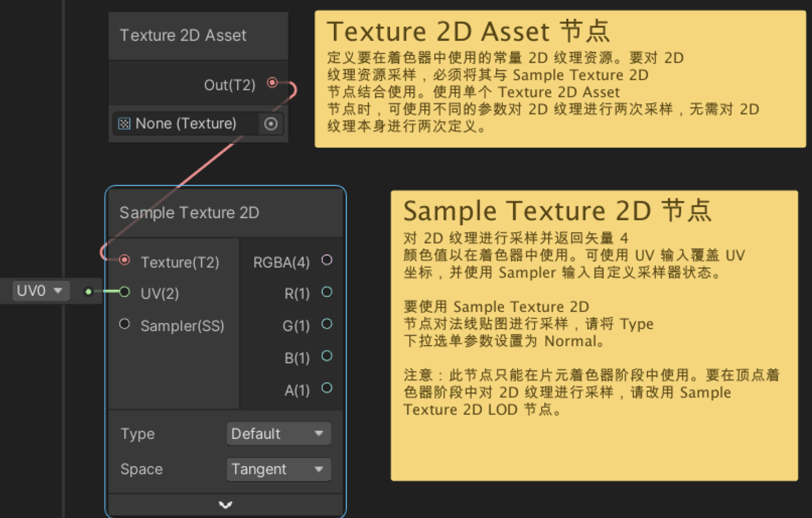Click the R(1) output port
This screenshot has height=518, width=812.
[327, 292]
